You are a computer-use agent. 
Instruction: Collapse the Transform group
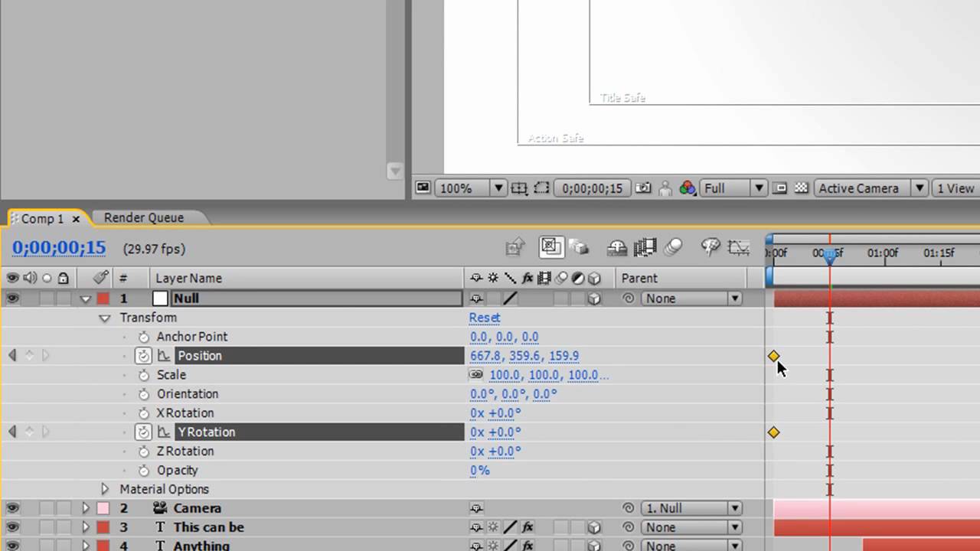[x=105, y=318]
